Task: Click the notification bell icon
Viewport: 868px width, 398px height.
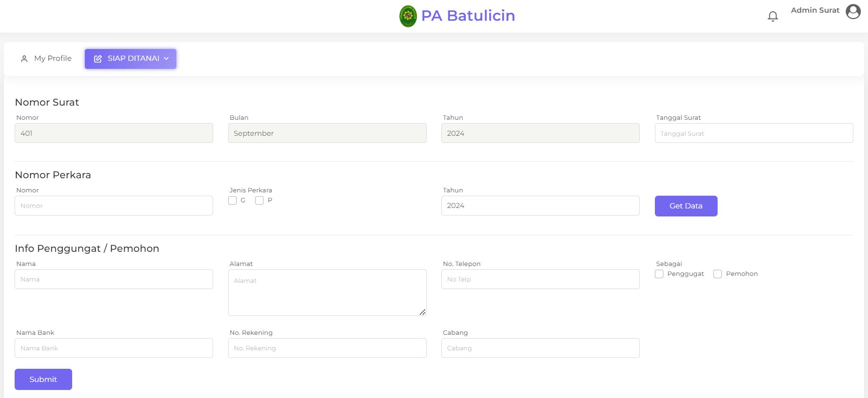Action: pos(772,17)
